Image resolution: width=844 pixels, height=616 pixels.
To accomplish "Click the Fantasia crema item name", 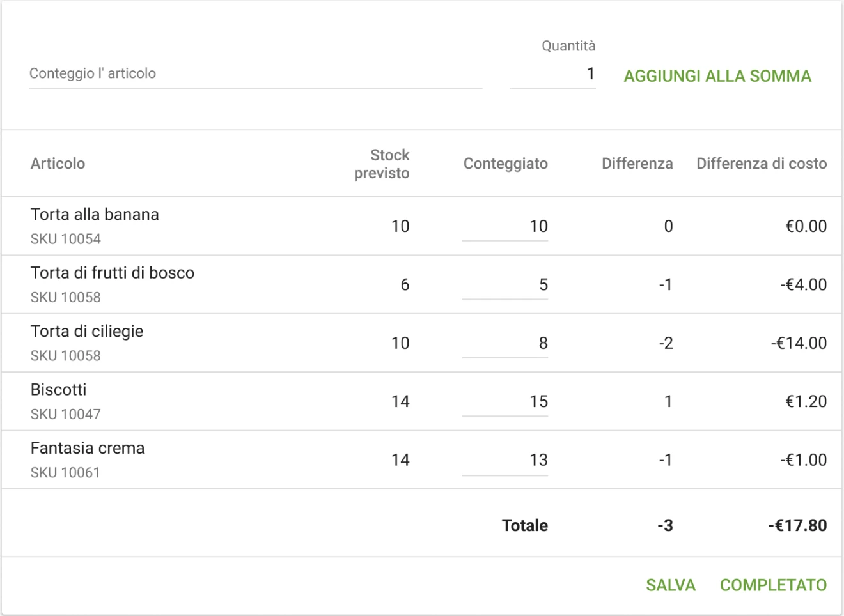I will 88,449.
